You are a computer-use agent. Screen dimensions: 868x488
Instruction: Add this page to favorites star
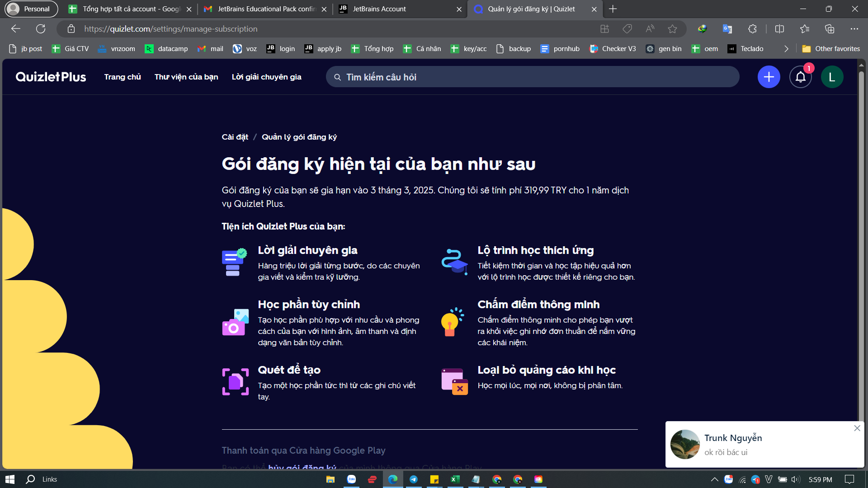(x=673, y=29)
